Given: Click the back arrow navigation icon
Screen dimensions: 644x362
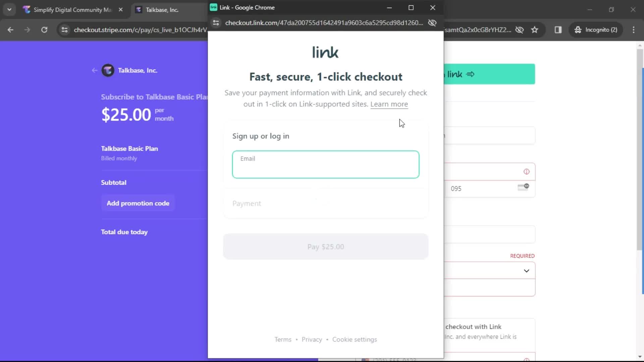Looking at the screenshot, I should pos(11,29).
